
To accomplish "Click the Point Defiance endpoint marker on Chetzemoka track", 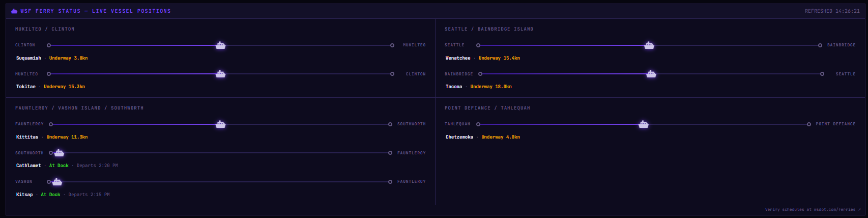I will pyautogui.click(x=809, y=124).
